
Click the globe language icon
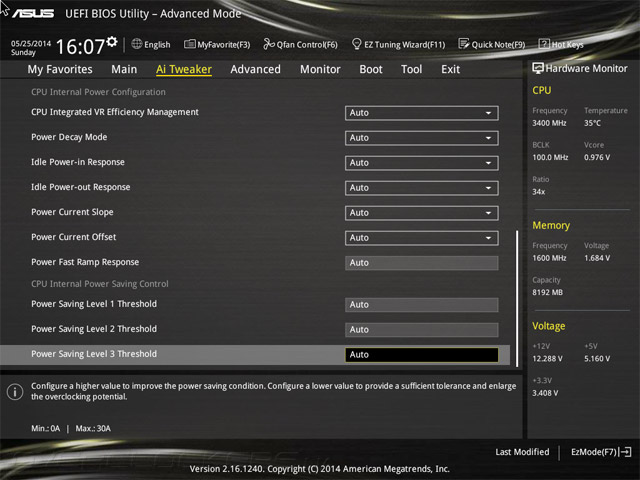137,44
